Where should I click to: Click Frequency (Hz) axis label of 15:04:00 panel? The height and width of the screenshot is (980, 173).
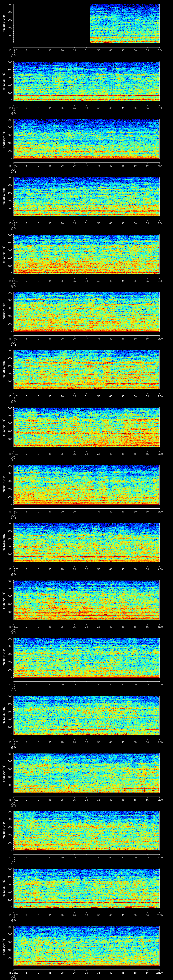4,24
